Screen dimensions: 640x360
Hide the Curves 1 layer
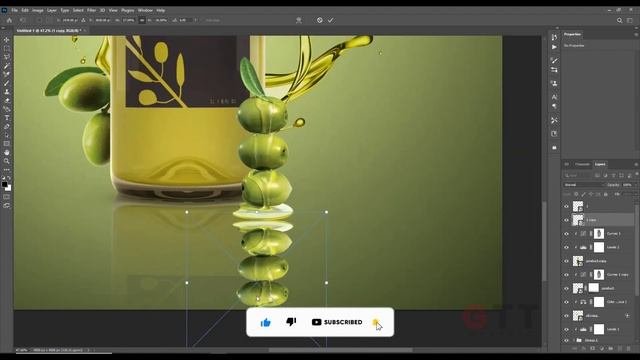coord(567,234)
